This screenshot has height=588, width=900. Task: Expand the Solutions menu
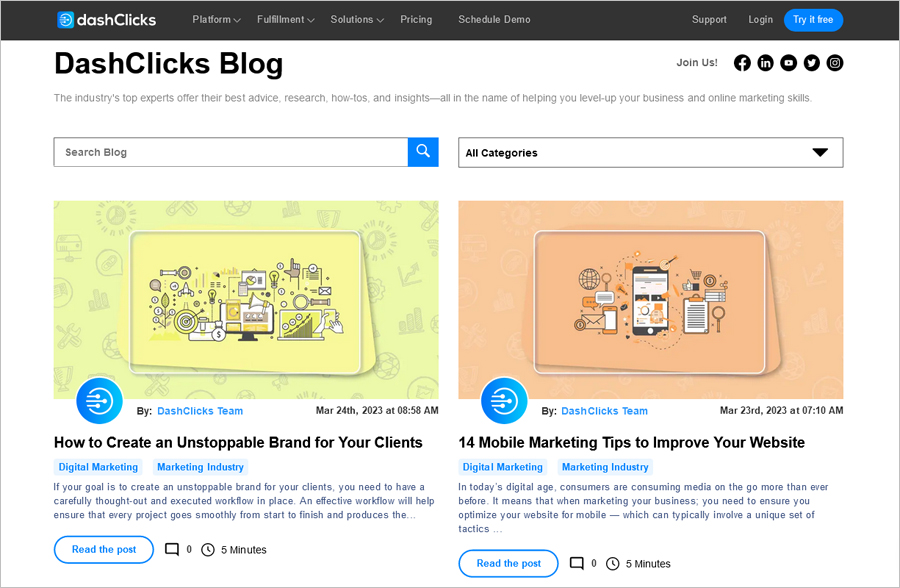tap(356, 20)
